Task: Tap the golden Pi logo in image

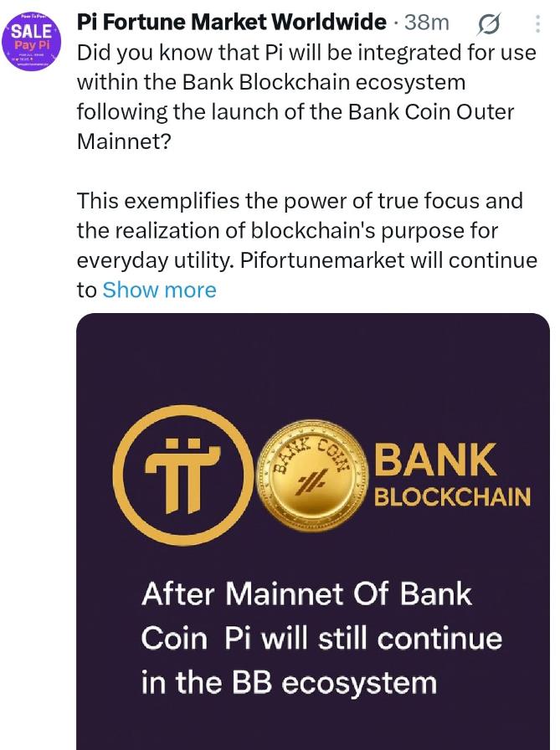Action: point(183,475)
